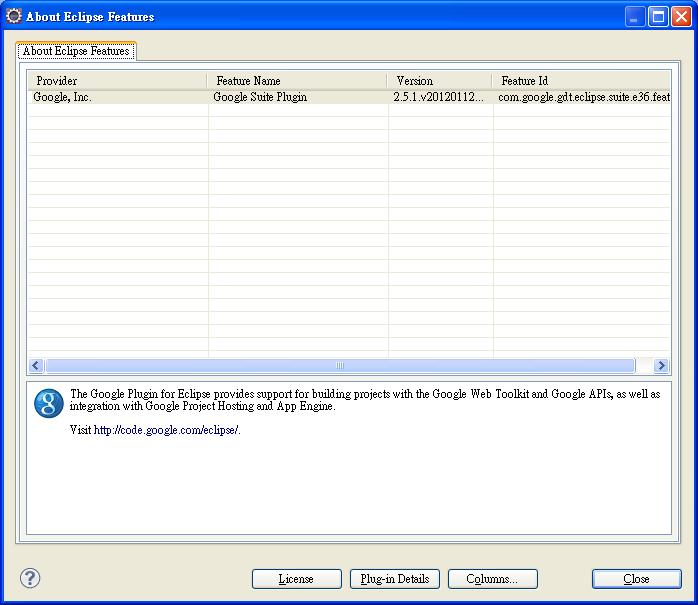Click the help question mark icon
The width and height of the screenshot is (698, 605).
point(30,578)
